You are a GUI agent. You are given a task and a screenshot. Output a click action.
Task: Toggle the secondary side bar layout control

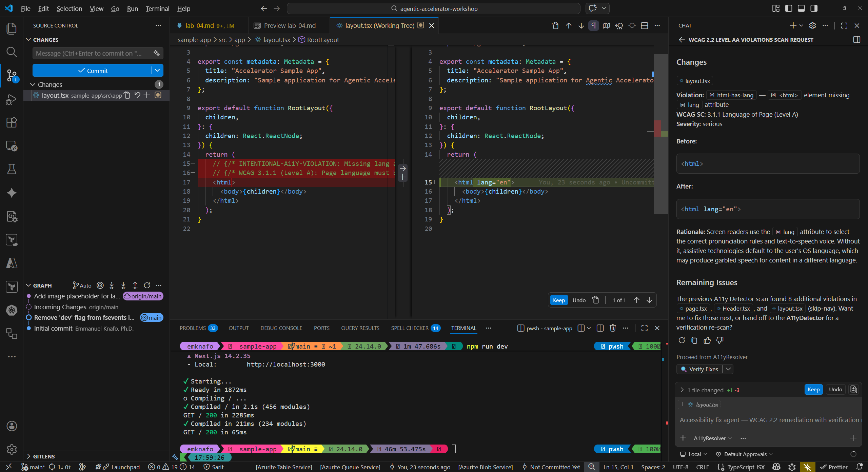(814, 8)
